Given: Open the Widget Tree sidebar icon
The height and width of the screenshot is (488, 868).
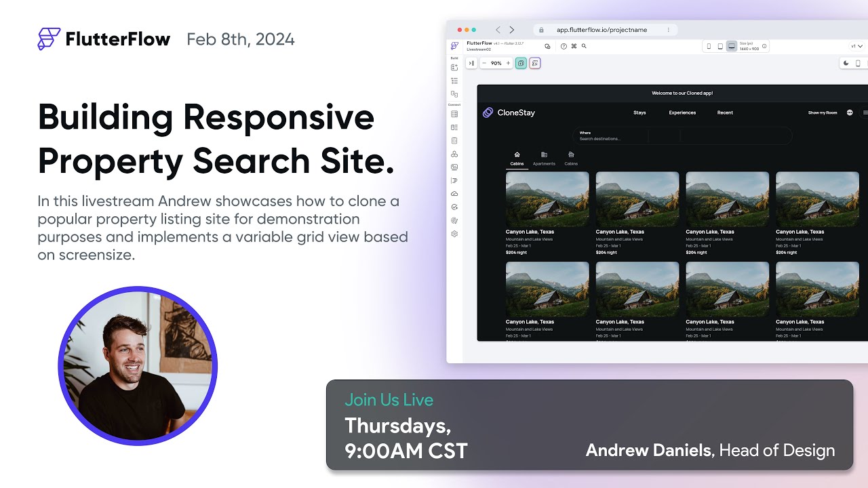Looking at the screenshot, I should (454, 81).
